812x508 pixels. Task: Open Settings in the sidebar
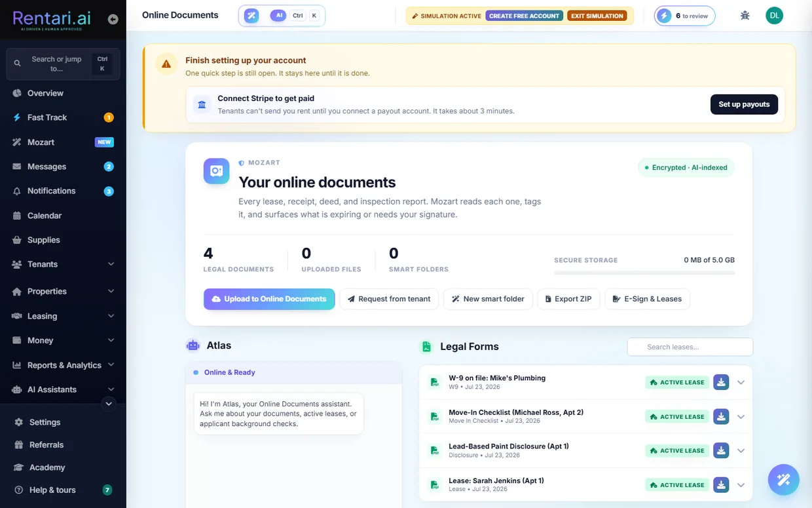(x=63, y=422)
